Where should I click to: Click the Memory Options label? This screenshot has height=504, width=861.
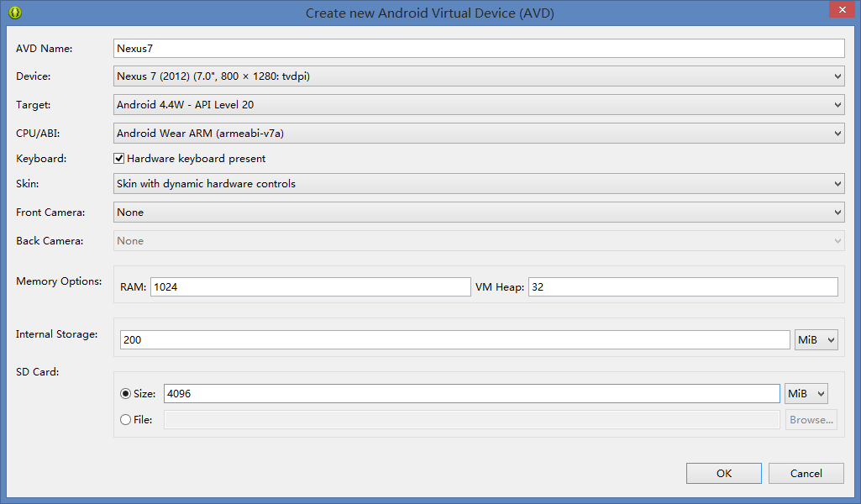tap(59, 281)
